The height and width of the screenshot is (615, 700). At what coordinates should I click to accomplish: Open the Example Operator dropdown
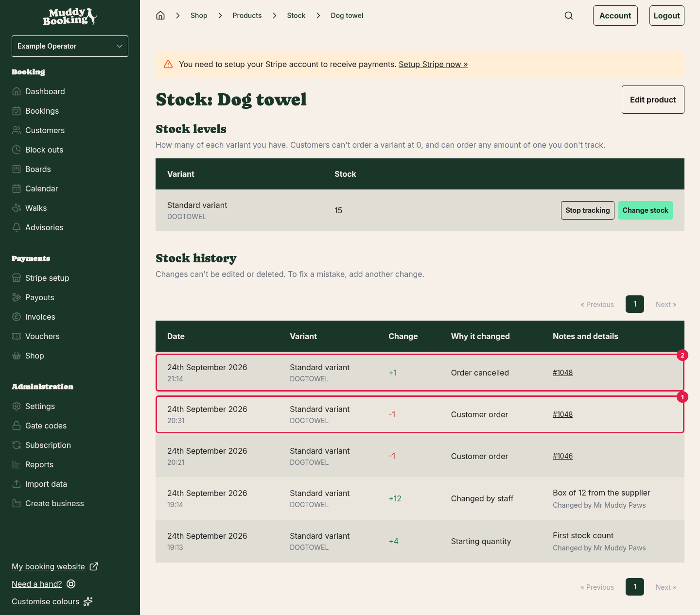tap(70, 46)
